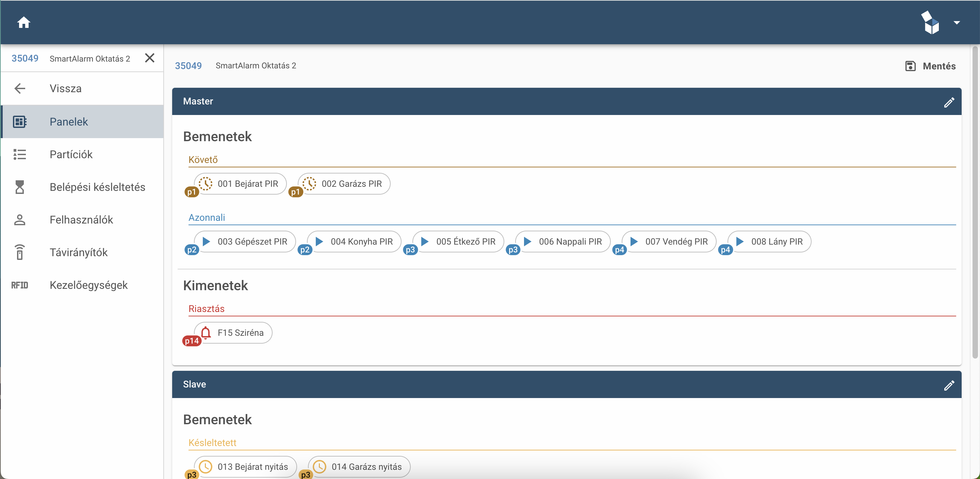The width and height of the screenshot is (980, 479).
Task: Click the bell icon of F15 Sziréna
Action: click(x=206, y=332)
